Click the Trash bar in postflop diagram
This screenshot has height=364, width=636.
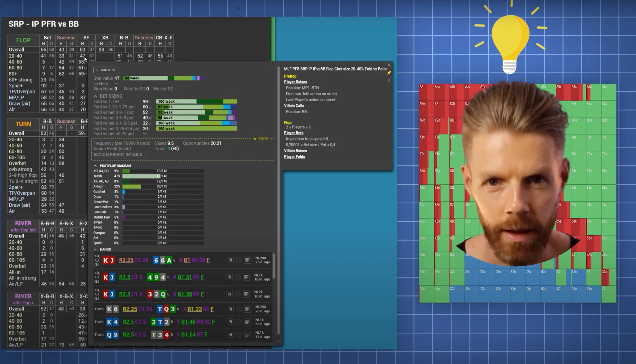(x=141, y=176)
